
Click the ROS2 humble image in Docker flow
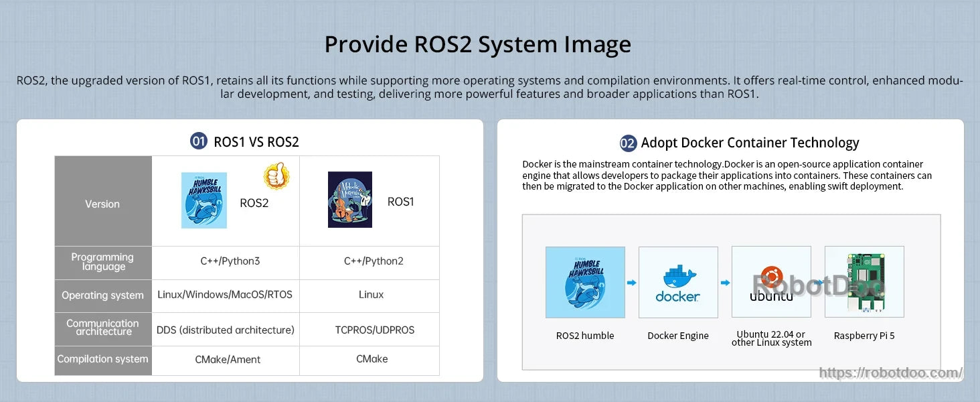click(x=585, y=282)
